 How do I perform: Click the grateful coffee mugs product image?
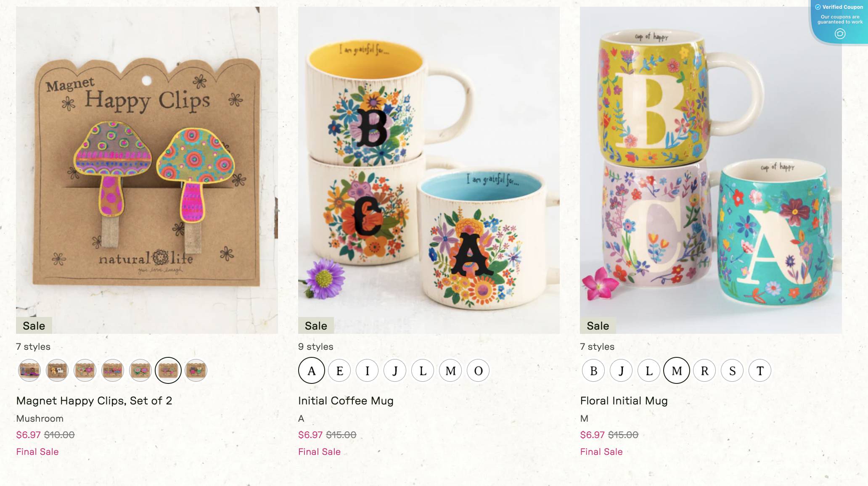(x=429, y=170)
